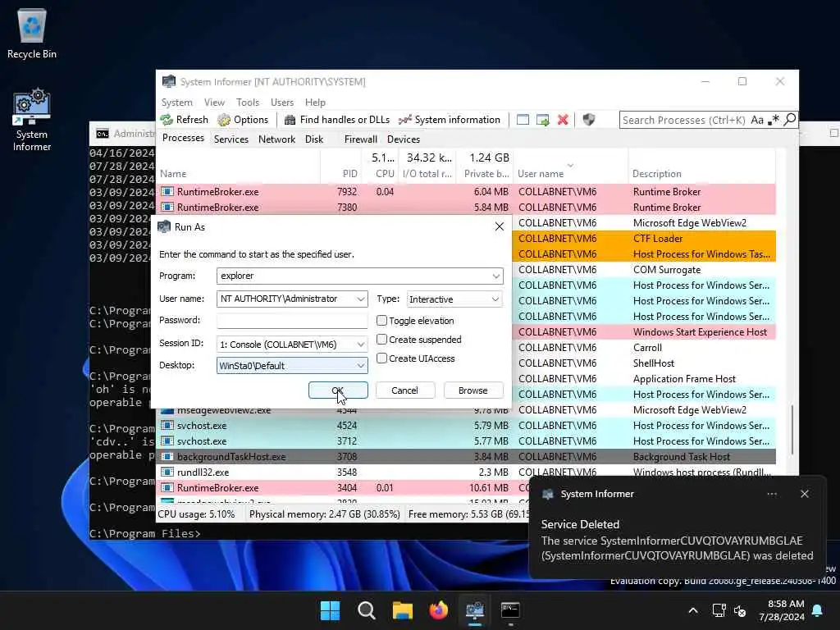The height and width of the screenshot is (630, 840).
Task: Toggle case-sensitive search Aa icon
Action: click(x=757, y=120)
